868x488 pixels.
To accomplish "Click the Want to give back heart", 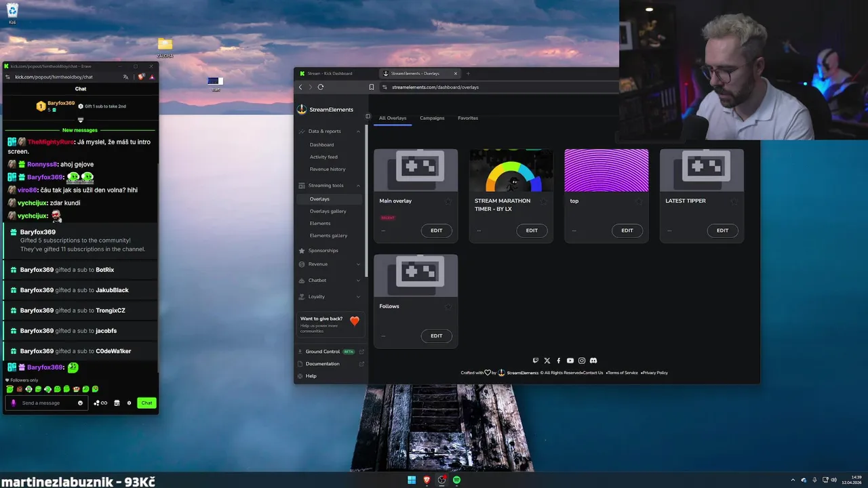I will [354, 321].
